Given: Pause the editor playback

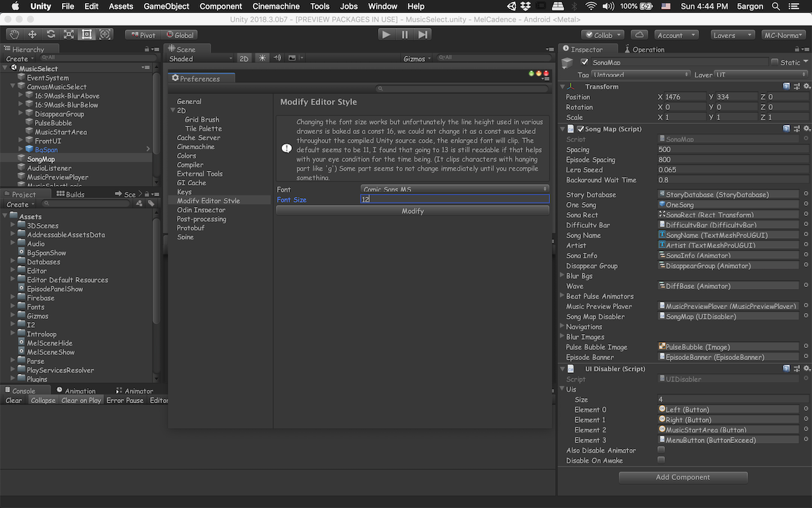Looking at the screenshot, I should point(405,34).
